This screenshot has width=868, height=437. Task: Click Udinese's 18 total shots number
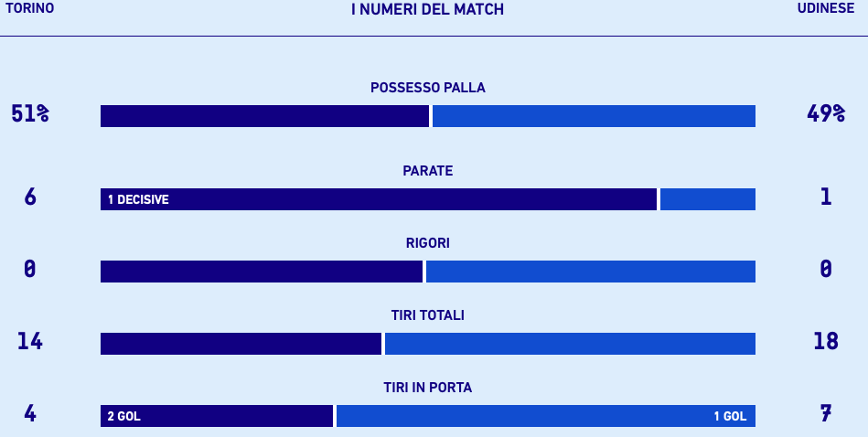[826, 342]
